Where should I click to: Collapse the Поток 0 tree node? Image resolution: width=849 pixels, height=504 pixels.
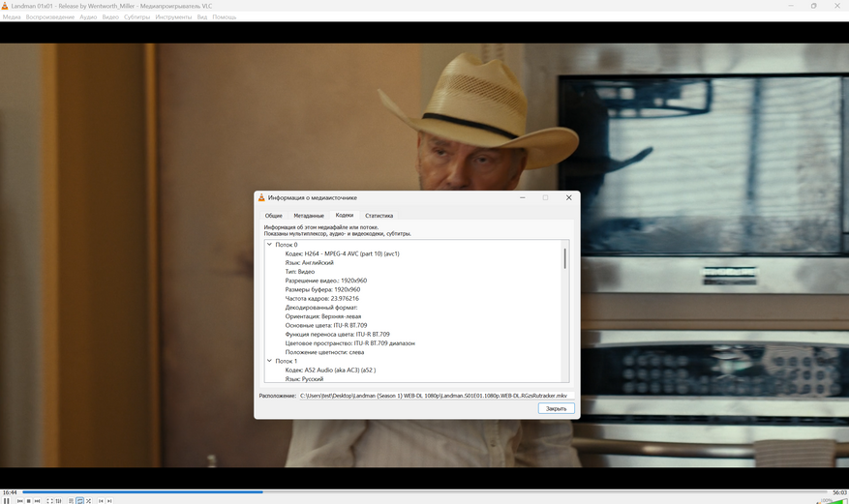[x=270, y=245]
